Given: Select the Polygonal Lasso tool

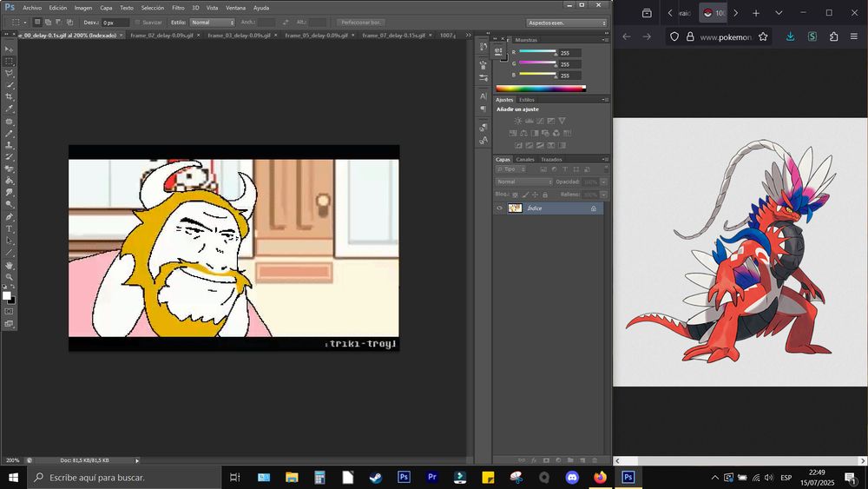Looking at the screenshot, I should (x=9, y=73).
